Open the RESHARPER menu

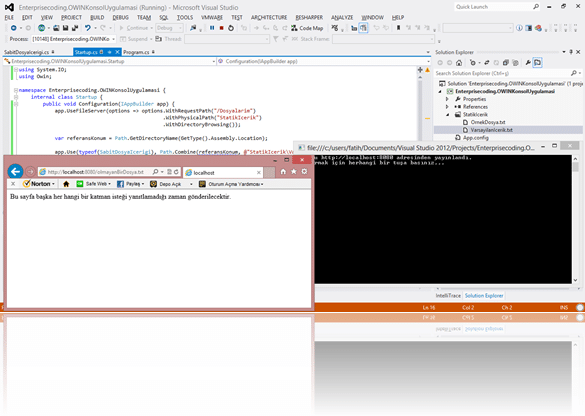[x=309, y=18]
